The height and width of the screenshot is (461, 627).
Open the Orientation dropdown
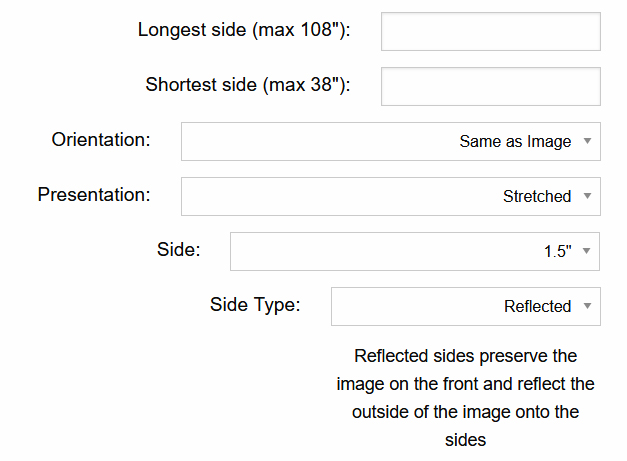[390, 141]
